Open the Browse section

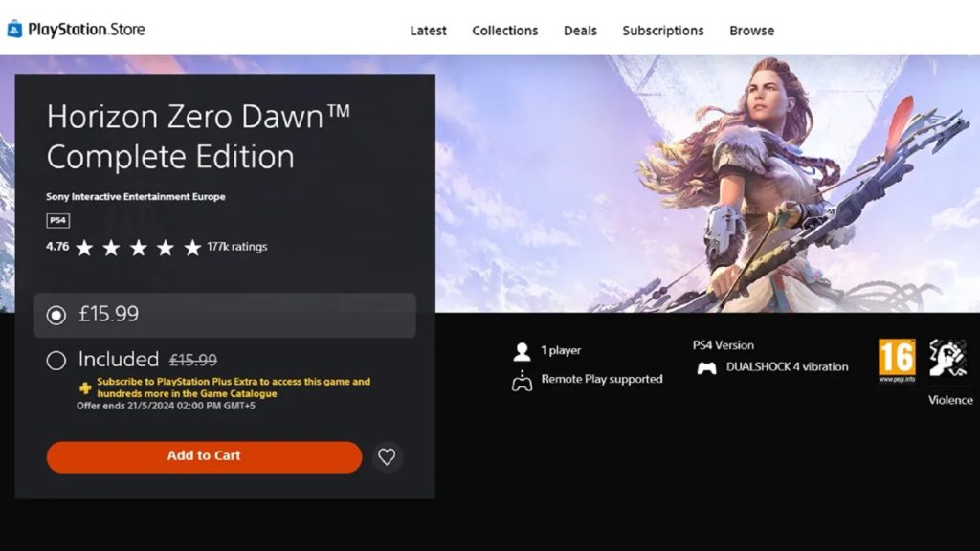[751, 30]
